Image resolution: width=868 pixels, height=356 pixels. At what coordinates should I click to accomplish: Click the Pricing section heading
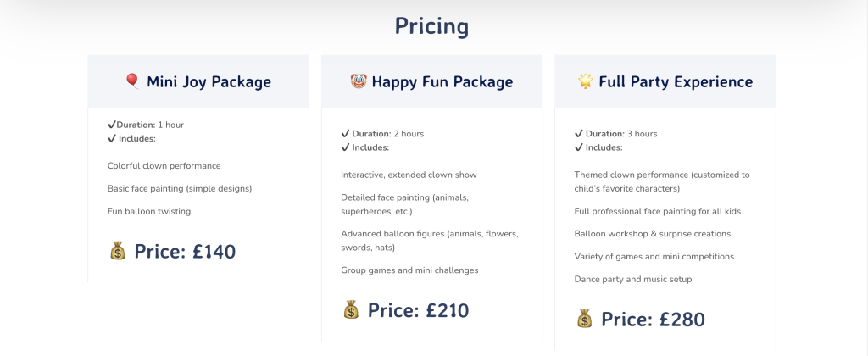(431, 26)
